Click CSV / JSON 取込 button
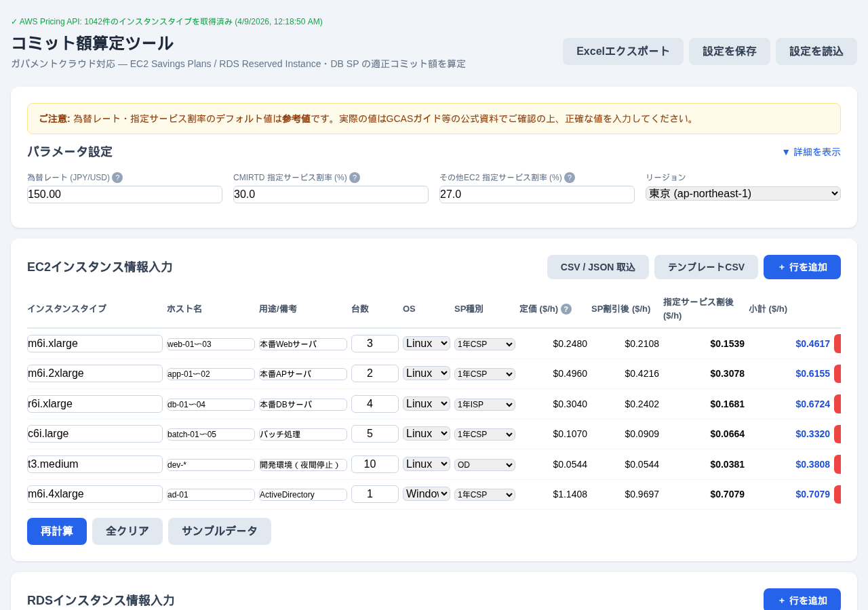Screen dimensions: 868x610 [598, 267]
